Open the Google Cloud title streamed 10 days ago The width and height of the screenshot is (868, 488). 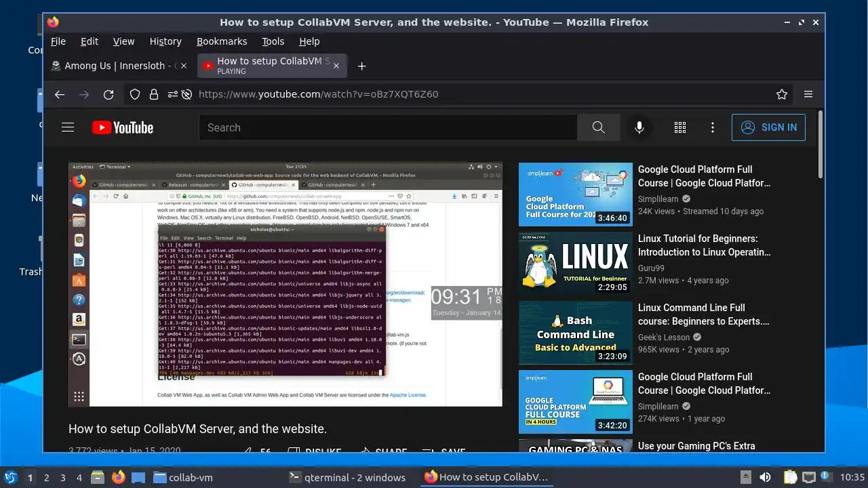click(705, 176)
